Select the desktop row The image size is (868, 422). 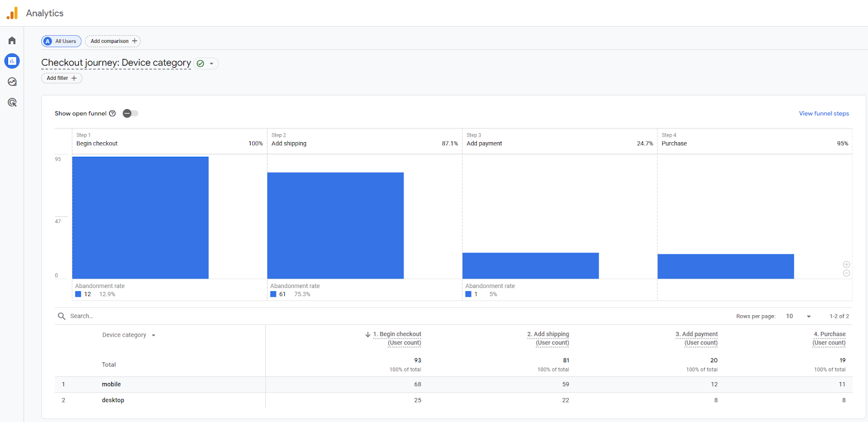(453, 400)
